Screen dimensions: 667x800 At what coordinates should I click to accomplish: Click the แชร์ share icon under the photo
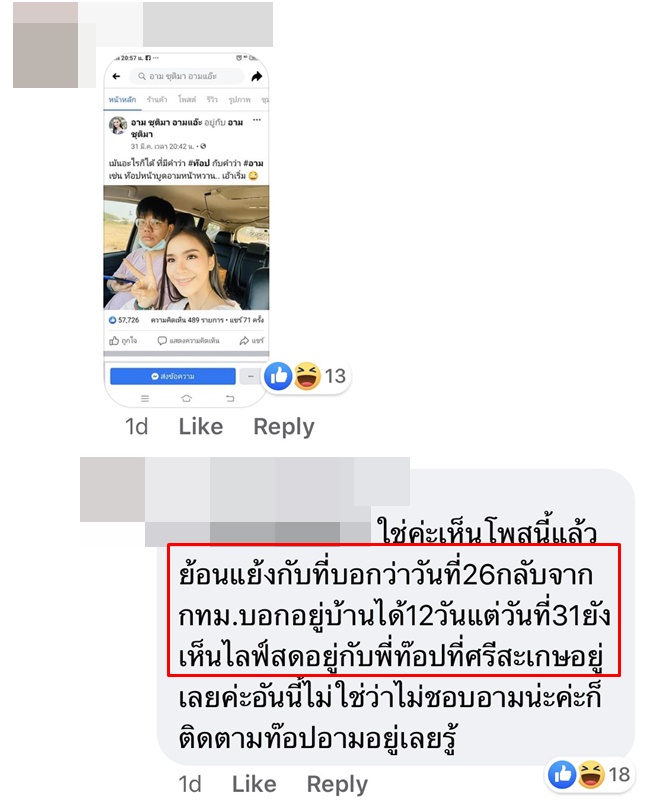244,340
